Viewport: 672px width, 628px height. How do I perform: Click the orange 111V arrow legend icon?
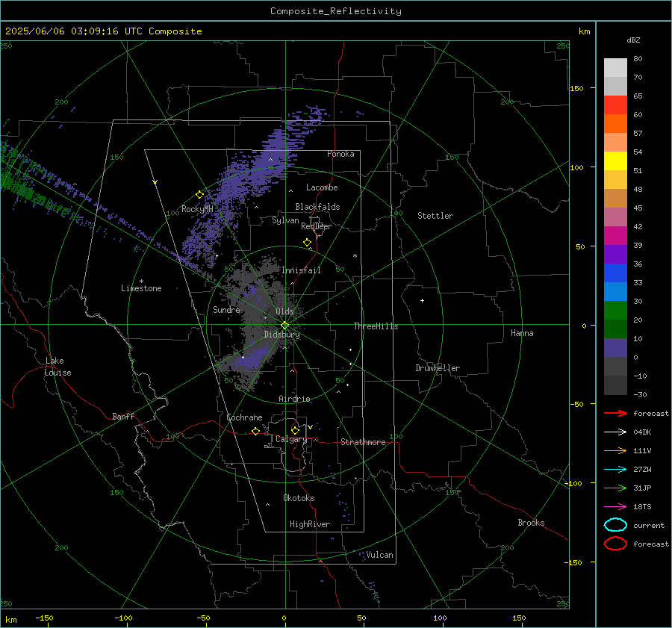point(615,450)
